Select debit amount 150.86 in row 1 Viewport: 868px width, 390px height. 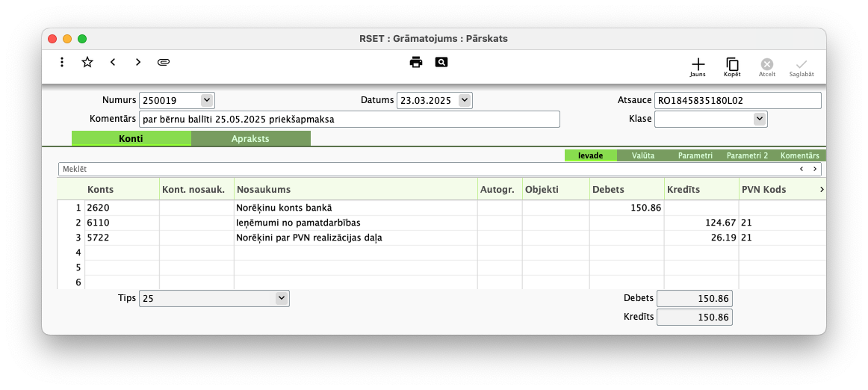tap(627, 208)
